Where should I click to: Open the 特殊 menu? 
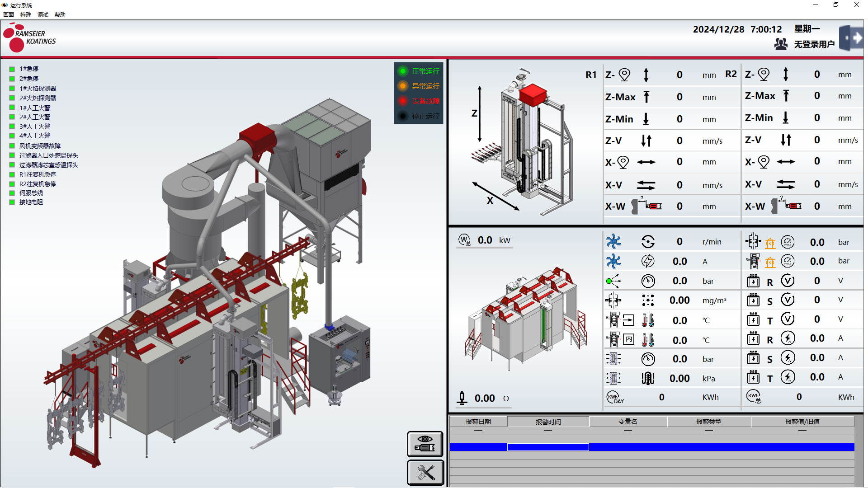pyautogui.click(x=26, y=15)
